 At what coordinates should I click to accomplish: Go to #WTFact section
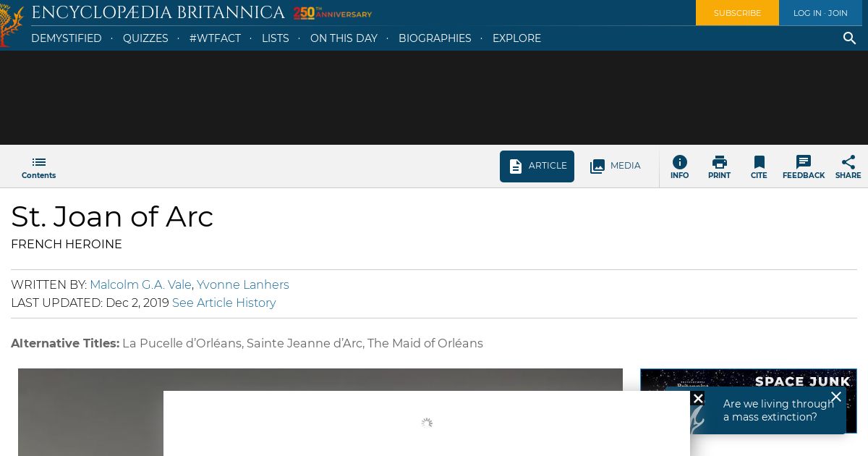(215, 38)
